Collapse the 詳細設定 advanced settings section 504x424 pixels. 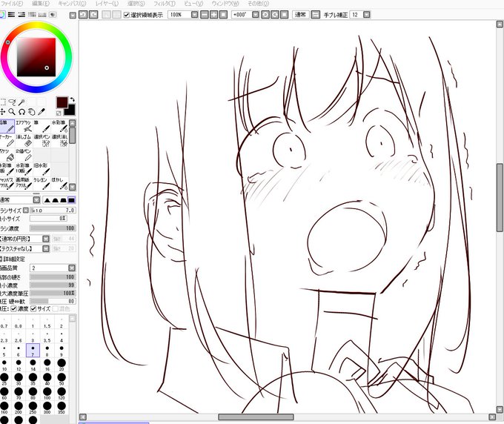pos(1,259)
